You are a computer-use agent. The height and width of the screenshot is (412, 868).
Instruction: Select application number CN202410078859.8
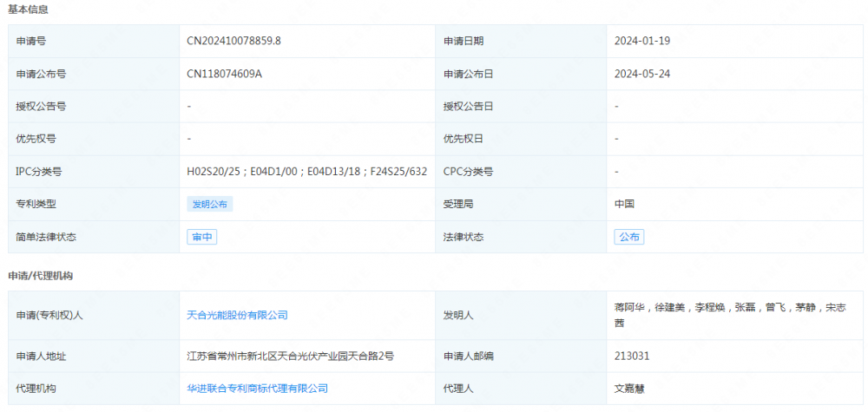[234, 41]
